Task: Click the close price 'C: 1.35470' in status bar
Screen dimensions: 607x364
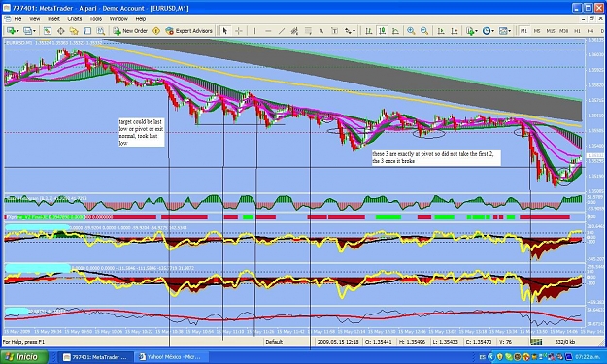Action: tap(479, 342)
